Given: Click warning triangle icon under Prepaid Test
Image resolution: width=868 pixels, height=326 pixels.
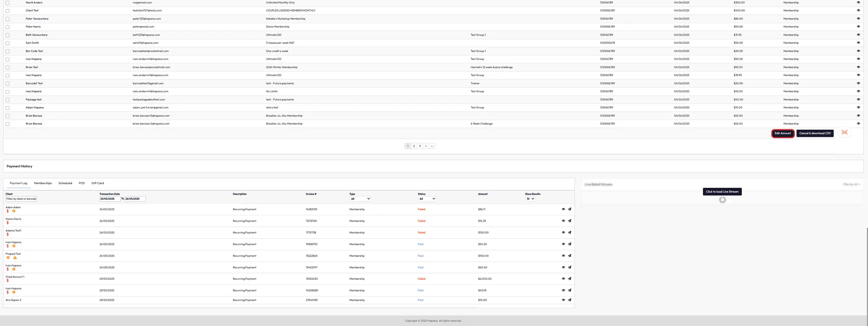Looking at the screenshot, I should coord(15,258).
